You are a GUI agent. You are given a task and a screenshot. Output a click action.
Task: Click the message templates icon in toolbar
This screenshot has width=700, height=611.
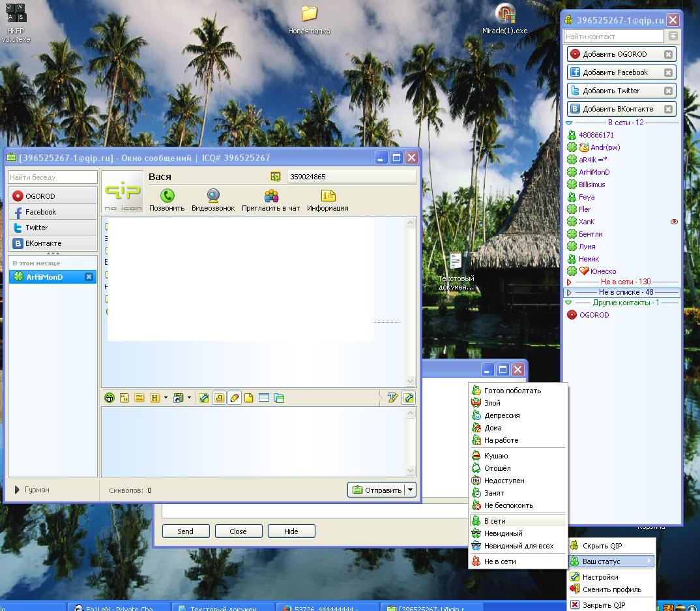click(139, 398)
